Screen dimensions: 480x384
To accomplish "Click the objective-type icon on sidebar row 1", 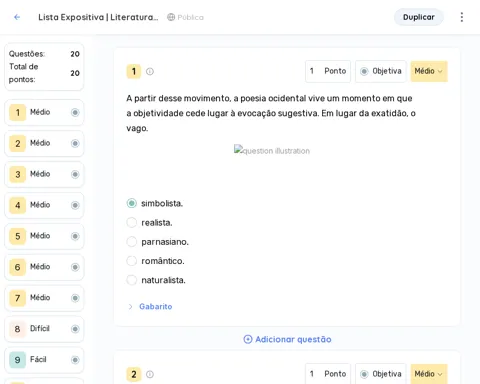I will click(75, 112).
